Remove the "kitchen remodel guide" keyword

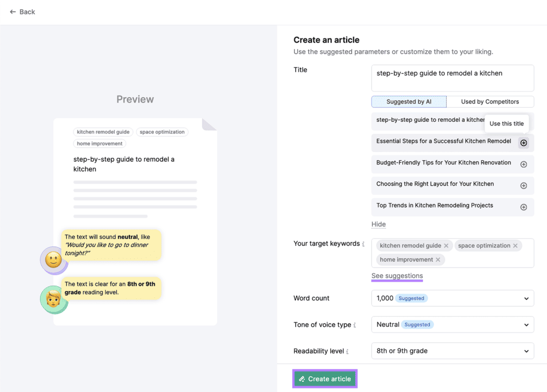click(447, 245)
